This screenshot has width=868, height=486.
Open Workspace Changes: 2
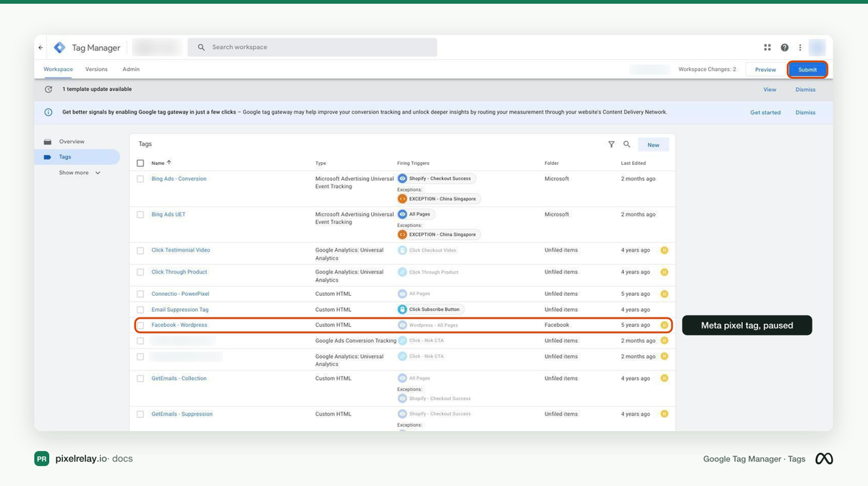pos(707,69)
